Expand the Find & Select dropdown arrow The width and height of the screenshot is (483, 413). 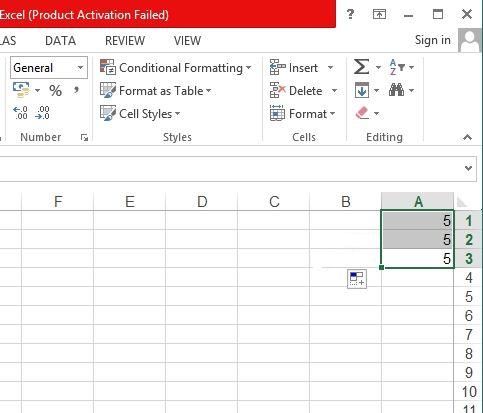[412, 90]
